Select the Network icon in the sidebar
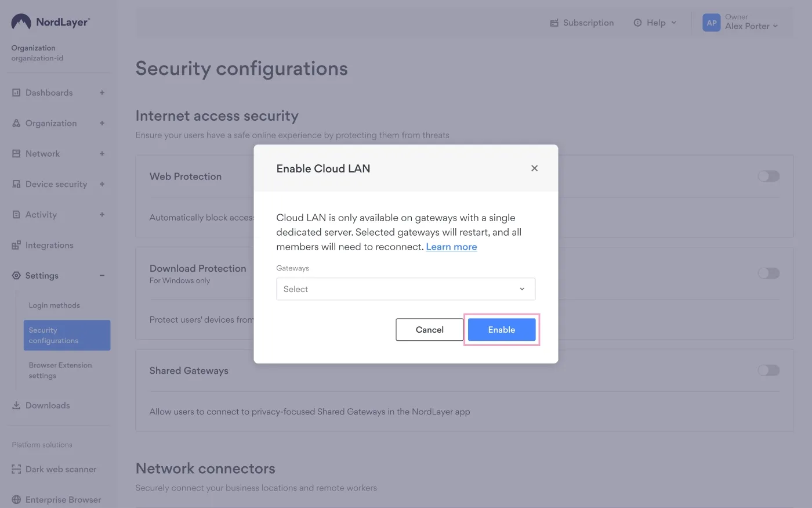Image resolution: width=812 pixels, height=508 pixels. click(x=16, y=153)
